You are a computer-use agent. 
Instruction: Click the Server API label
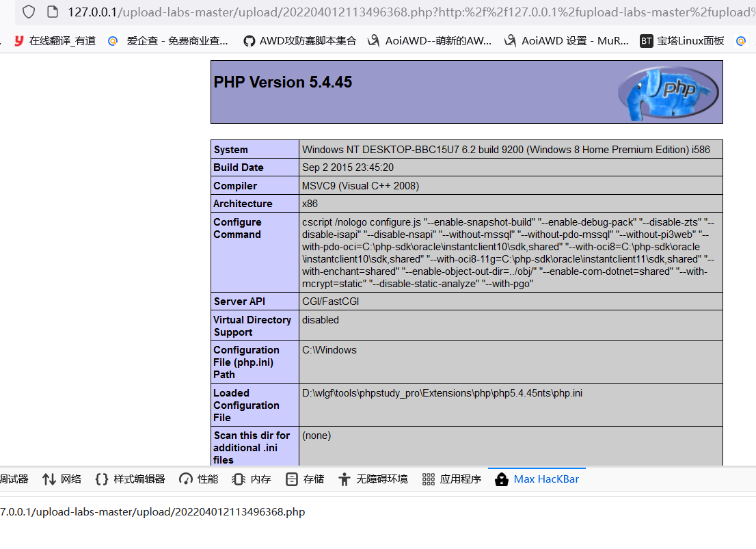coord(239,302)
